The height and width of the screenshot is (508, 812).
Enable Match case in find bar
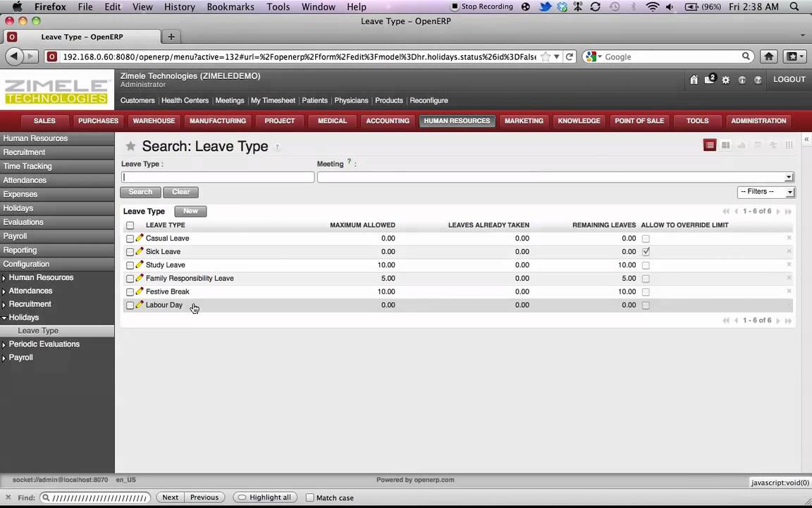(309, 497)
